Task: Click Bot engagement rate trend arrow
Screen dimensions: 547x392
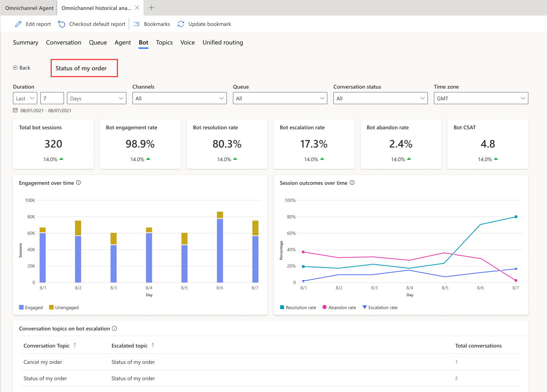Action: tap(148, 159)
